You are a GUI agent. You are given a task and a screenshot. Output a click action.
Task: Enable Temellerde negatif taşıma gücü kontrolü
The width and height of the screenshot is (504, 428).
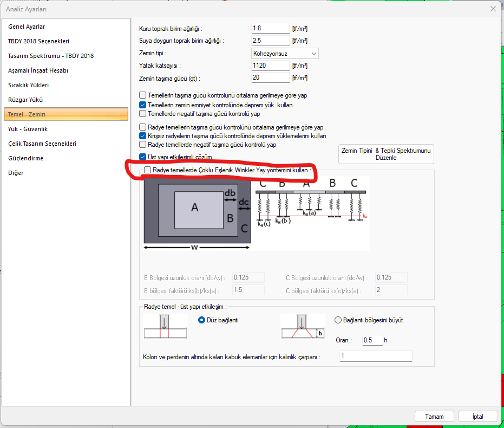click(x=143, y=114)
